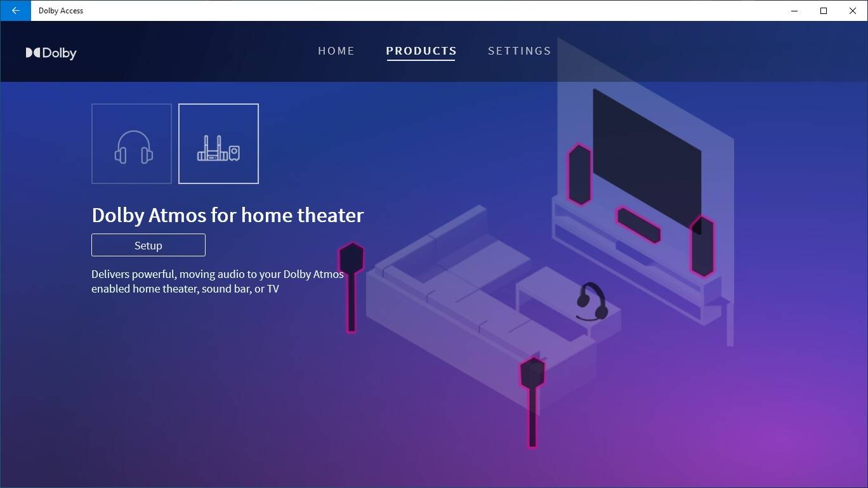The height and width of the screenshot is (488, 868).
Task: Open the SETTINGS tab
Action: 519,51
